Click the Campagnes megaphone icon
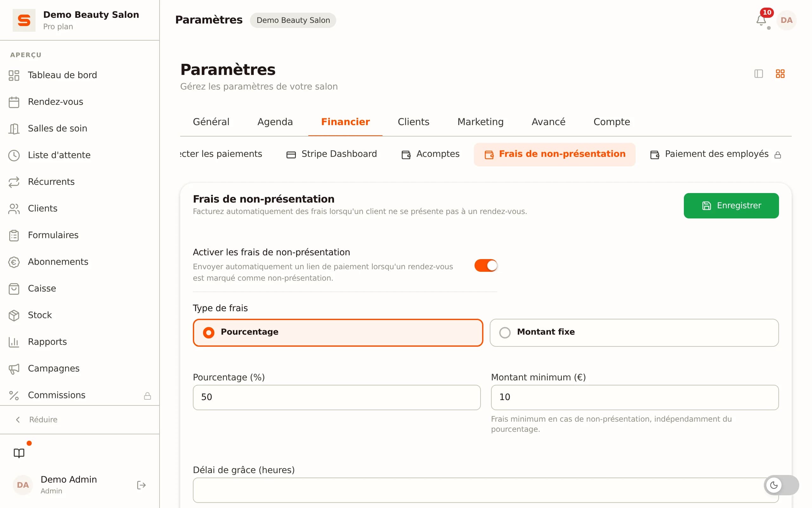Image resolution: width=812 pixels, height=508 pixels. click(x=14, y=369)
